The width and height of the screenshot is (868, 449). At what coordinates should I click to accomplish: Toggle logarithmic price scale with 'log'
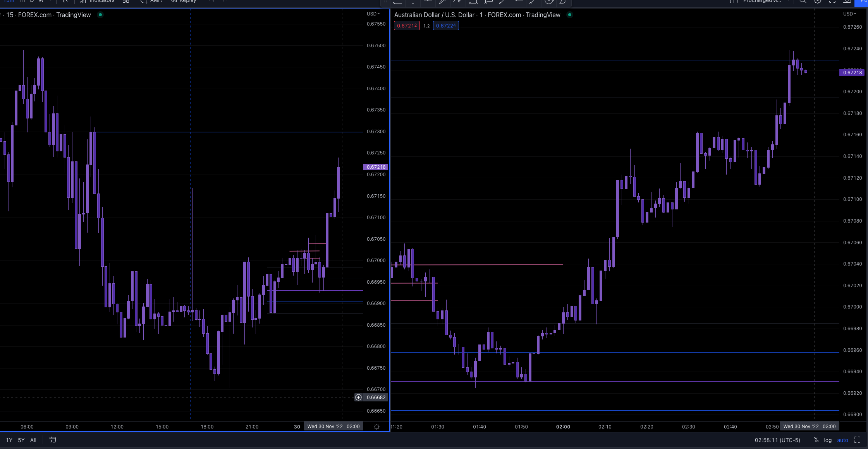click(828, 440)
